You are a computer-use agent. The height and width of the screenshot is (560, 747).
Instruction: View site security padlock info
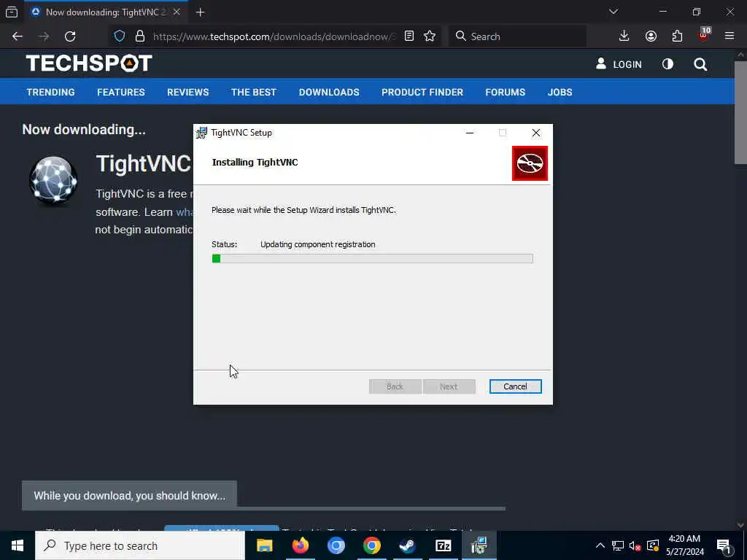click(x=139, y=36)
